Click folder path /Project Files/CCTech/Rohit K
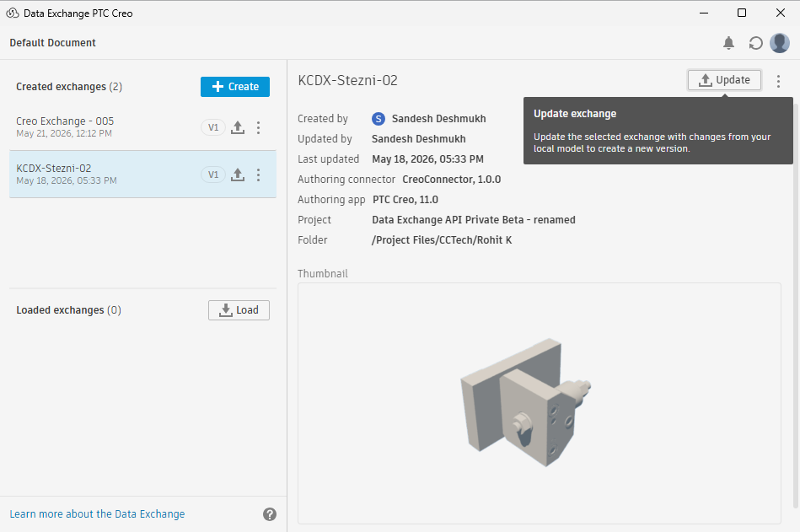The height and width of the screenshot is (532, 800). (442, 240)
